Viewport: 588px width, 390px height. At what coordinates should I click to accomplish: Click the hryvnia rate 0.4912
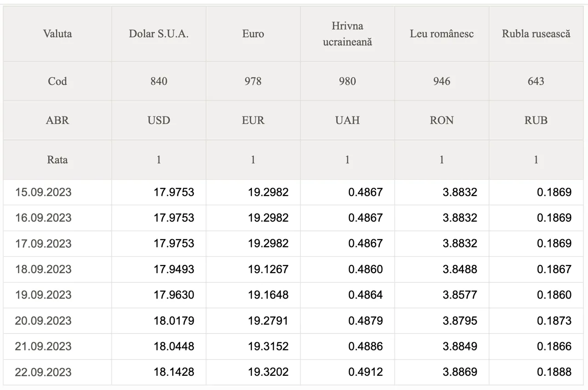pos(365,372)
